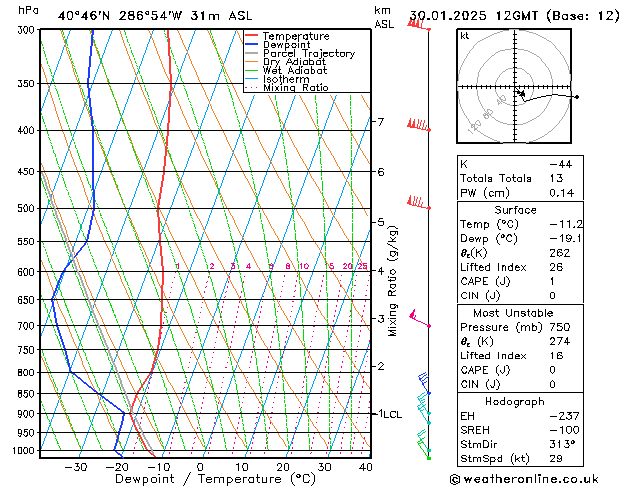This screenshot has height=486, width=629.
Task: Click the hodograph end point dot
Action: pyautogui.click(x=577, y=97)
